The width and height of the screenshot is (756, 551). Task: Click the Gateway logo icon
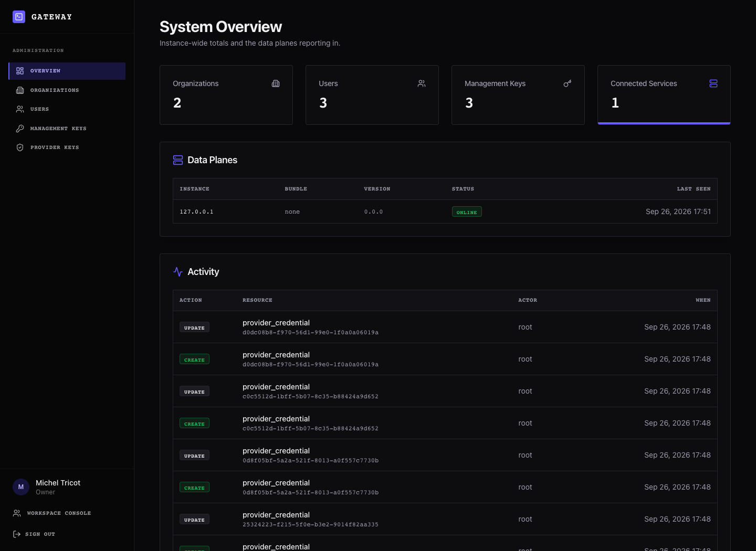19,17
